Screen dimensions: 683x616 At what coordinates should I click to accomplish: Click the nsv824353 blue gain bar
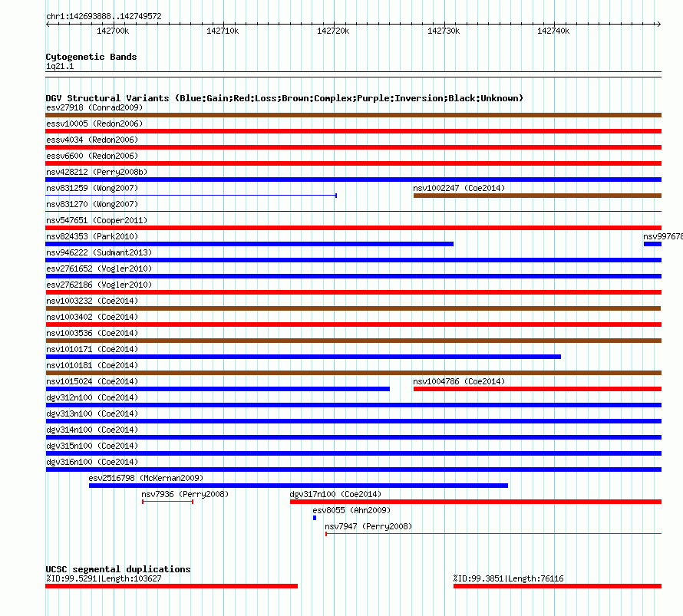point(249,244)
